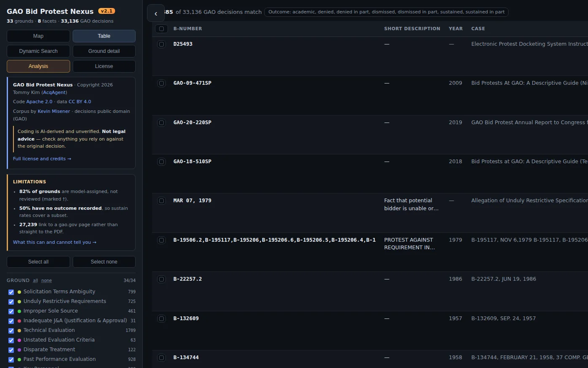Click the year '2018' cell
The height and width of the screenshot is (368, 588).
coord(455,162)
